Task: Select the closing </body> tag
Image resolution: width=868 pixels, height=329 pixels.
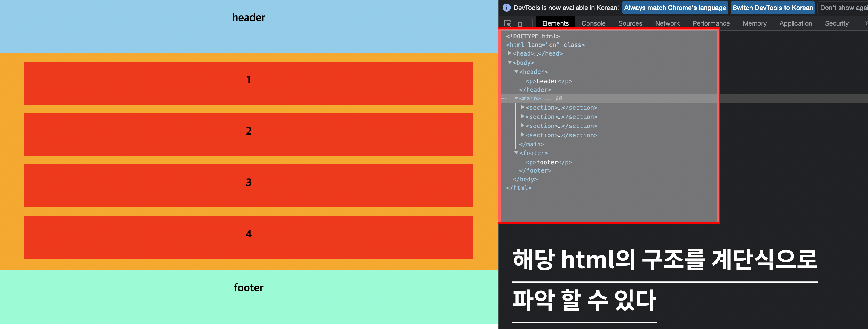Action: (x=525, y=179)
